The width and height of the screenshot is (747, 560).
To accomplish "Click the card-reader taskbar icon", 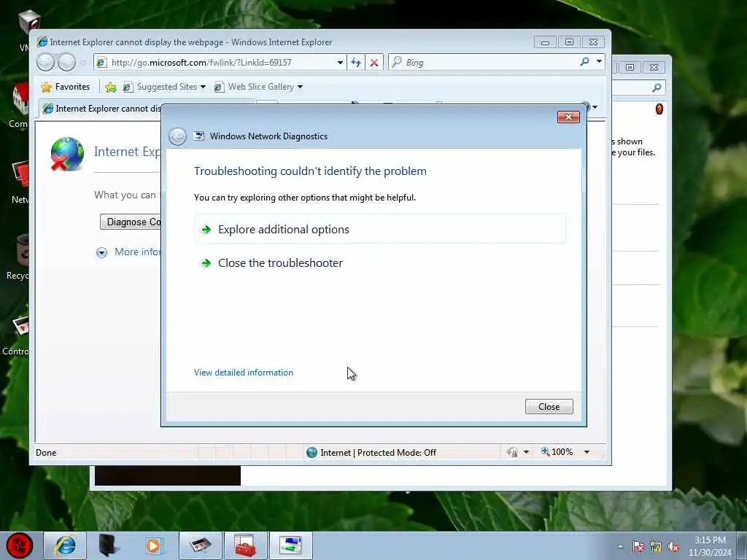I will [x=200, y=545].
